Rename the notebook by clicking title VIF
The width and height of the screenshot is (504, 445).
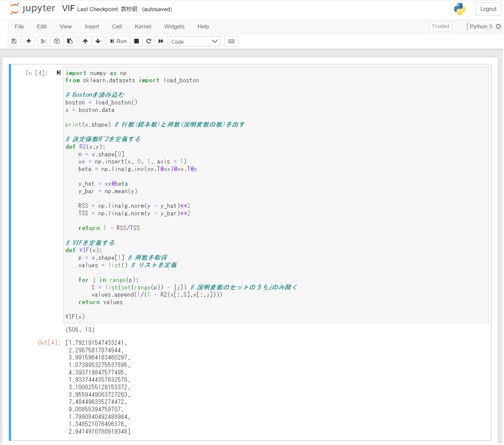68,9
